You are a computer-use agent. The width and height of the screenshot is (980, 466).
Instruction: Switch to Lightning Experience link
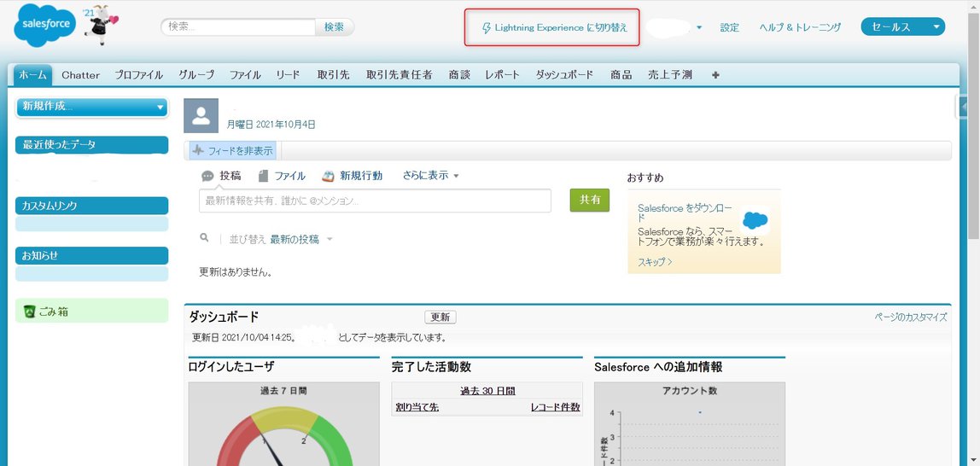554,27
